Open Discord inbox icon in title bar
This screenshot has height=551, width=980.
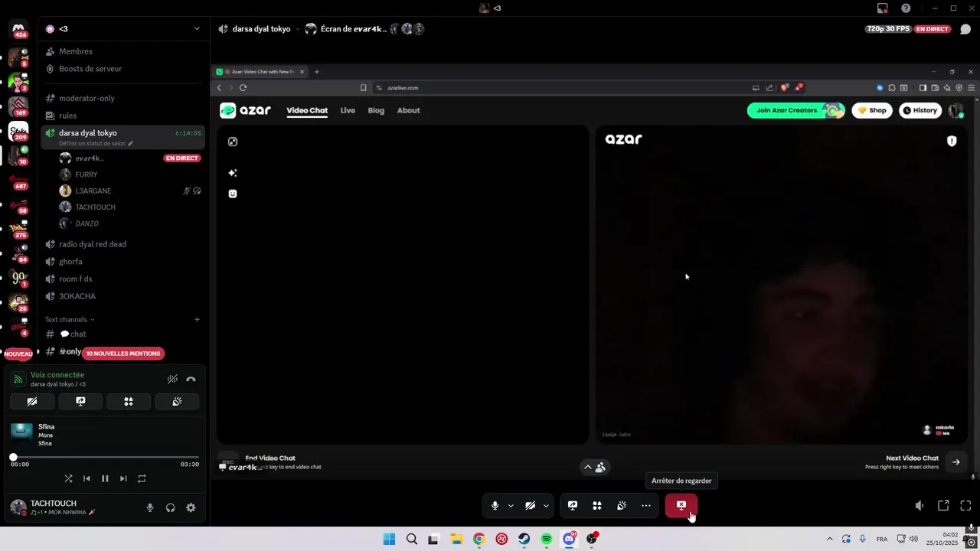pyautogui.click(x=883, y=8)
